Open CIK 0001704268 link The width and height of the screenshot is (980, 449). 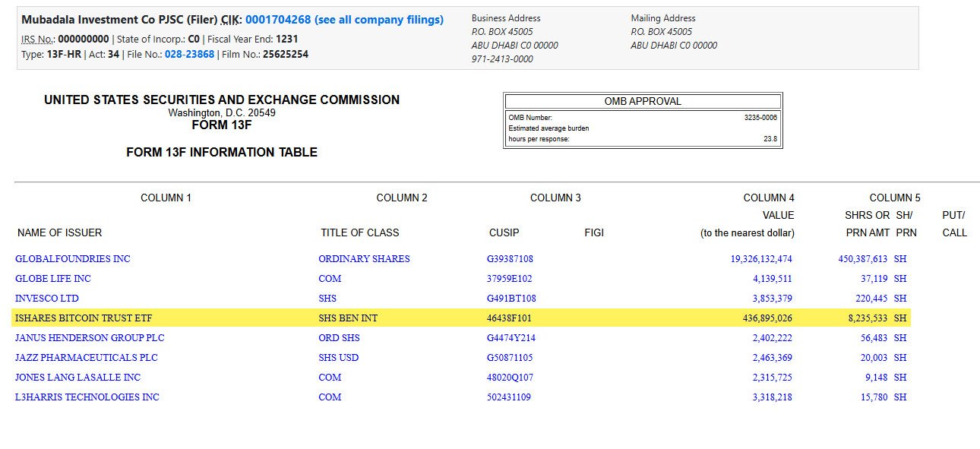pyautogui.click(x=277, y=20)
